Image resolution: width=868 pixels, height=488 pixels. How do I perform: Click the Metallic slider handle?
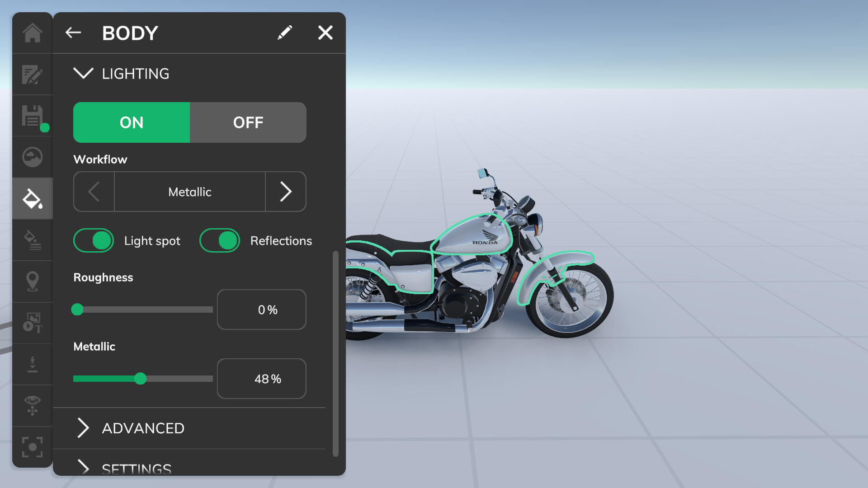pos(141,379)
